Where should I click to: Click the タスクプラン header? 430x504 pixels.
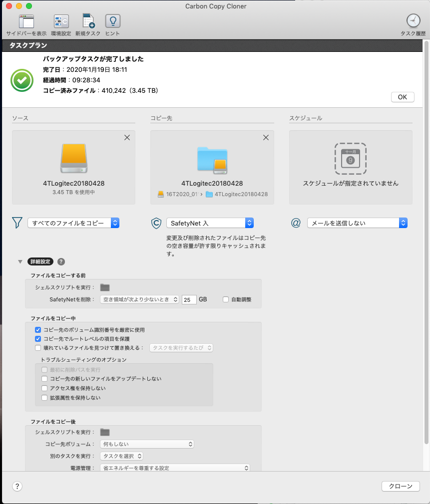(28, 45)
